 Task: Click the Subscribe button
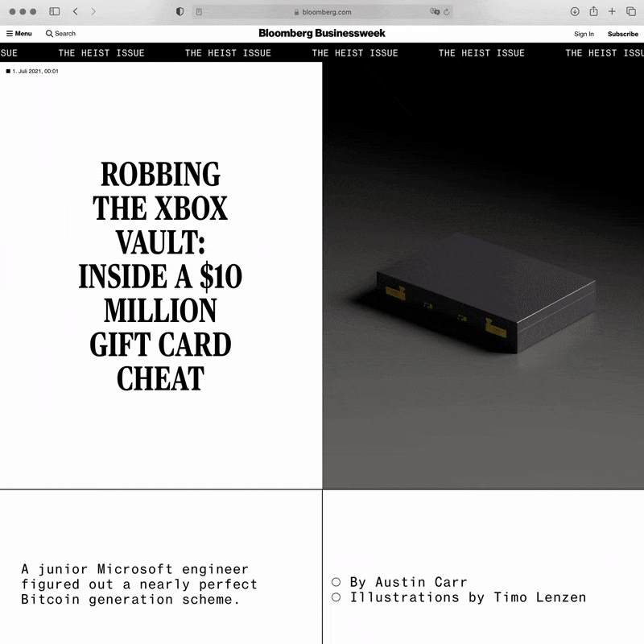pyautogui.click(x=622, y=34)
